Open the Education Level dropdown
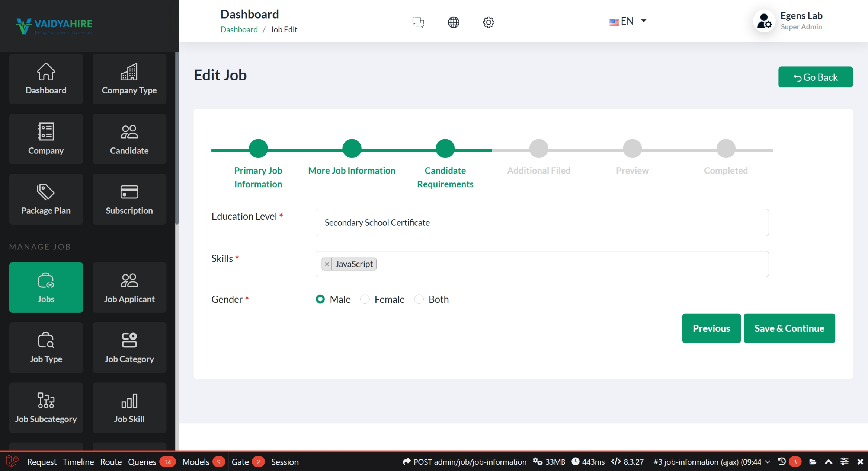 coord(542,222)
